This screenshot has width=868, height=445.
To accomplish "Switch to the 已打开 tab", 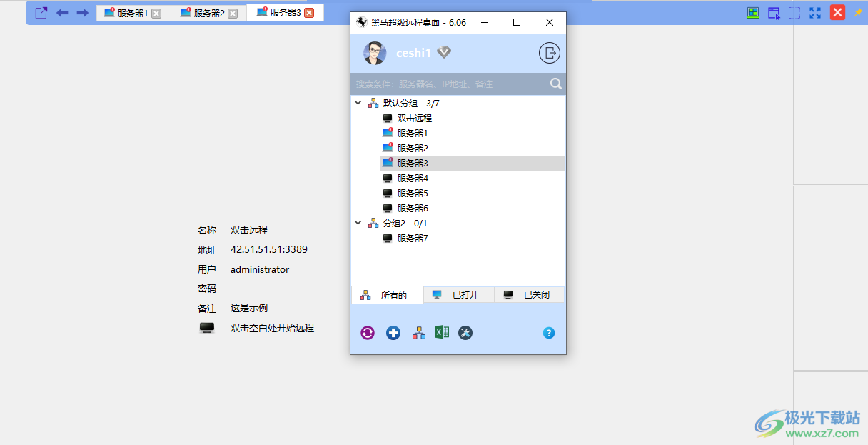I will pyautogui.click(x=458, y=294).
